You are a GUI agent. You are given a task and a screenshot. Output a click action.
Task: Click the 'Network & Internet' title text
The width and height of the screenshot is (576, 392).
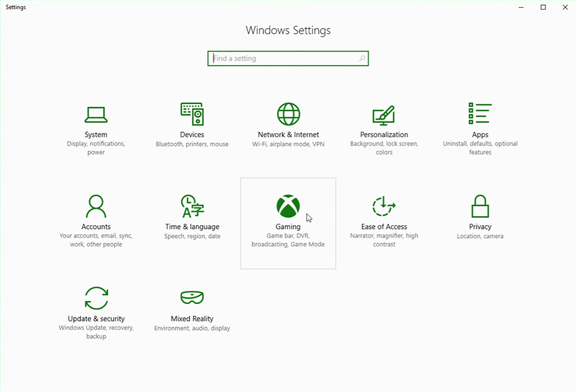(x=289, y=135)
